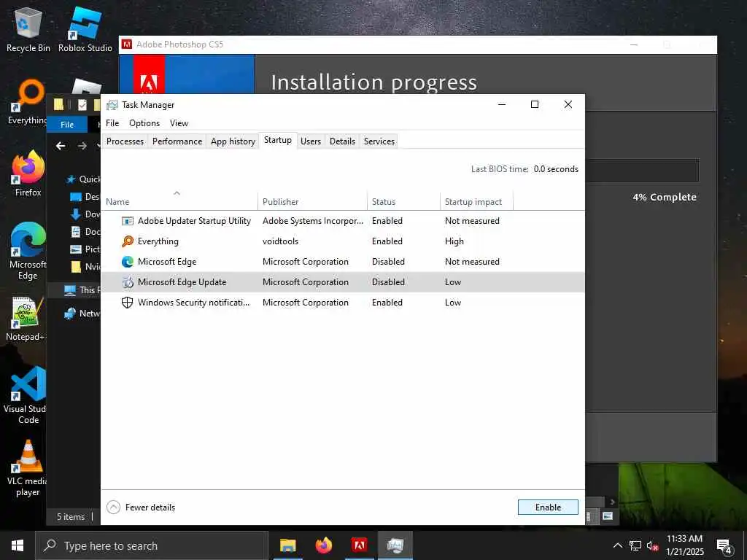This screenshot has height=560, width=747.
Task: Open the Task Manager Options menu
Action: (144, 123)
